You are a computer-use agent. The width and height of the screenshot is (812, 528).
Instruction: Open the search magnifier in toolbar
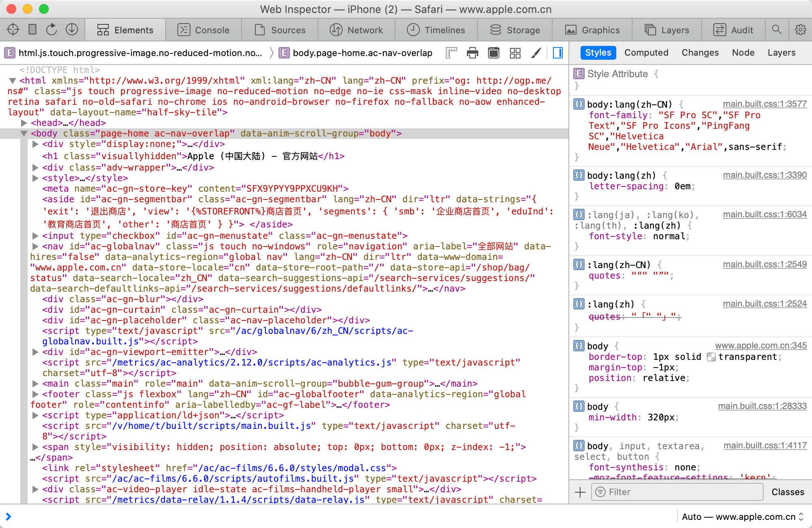click(777, 30)
